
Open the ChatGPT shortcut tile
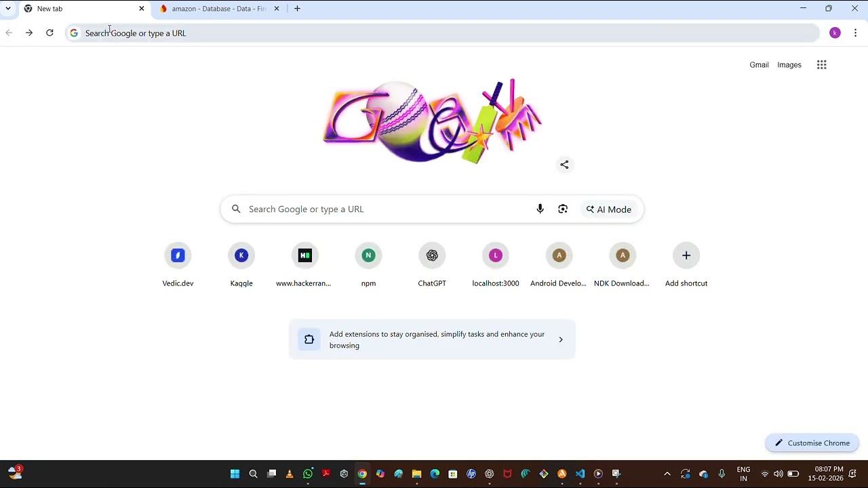[x=432, y=265]
